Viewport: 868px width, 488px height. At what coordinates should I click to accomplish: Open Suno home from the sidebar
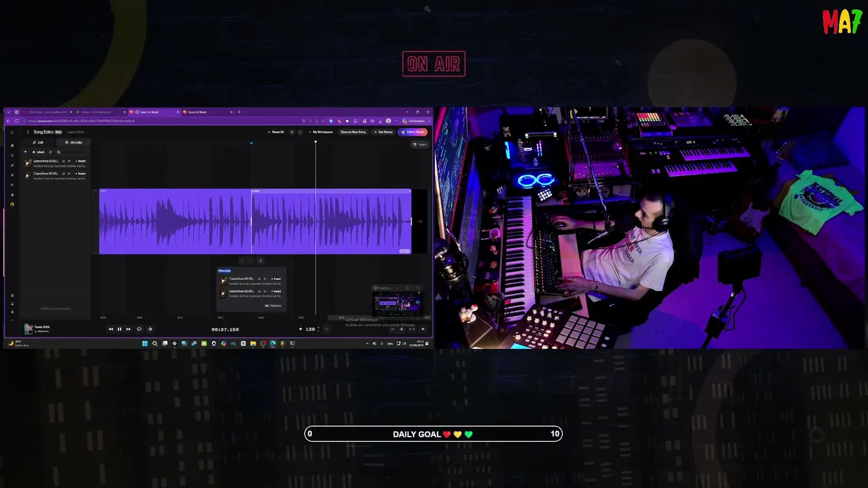tap(12, 146)
